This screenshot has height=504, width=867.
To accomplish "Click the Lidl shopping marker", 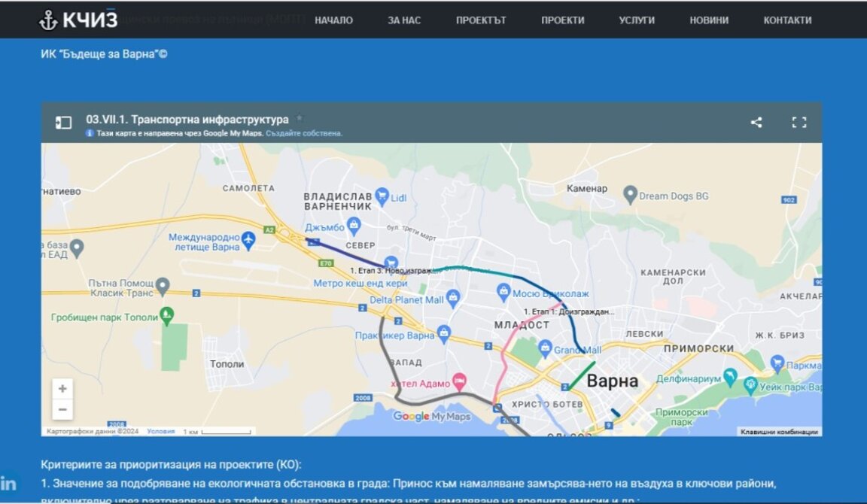I will pos(382,196).
